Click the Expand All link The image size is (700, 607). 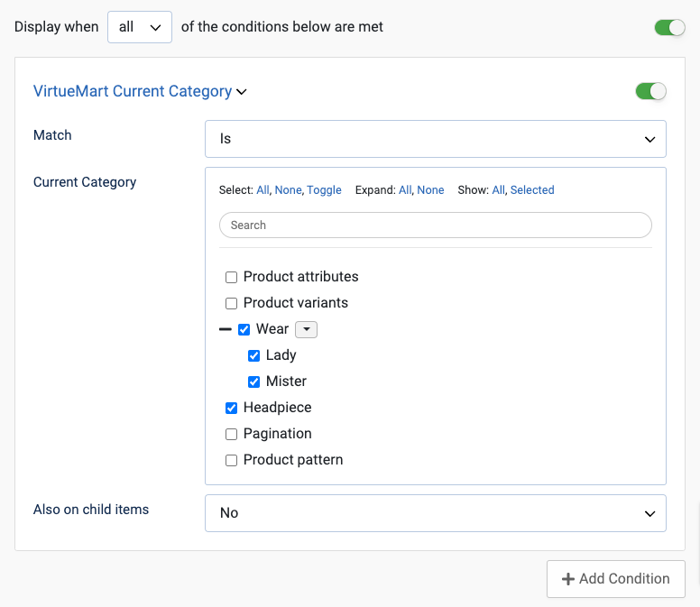[x=405, y=190]
